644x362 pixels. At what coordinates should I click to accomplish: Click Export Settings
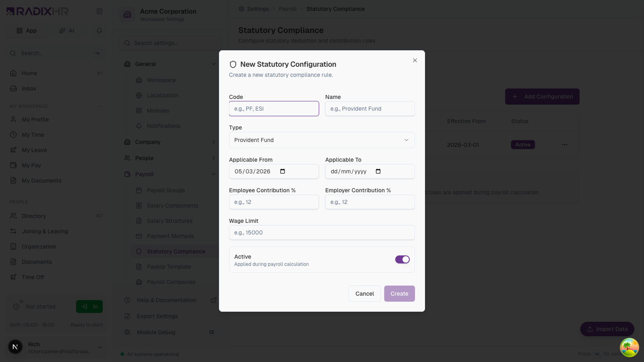click(170, 316)
